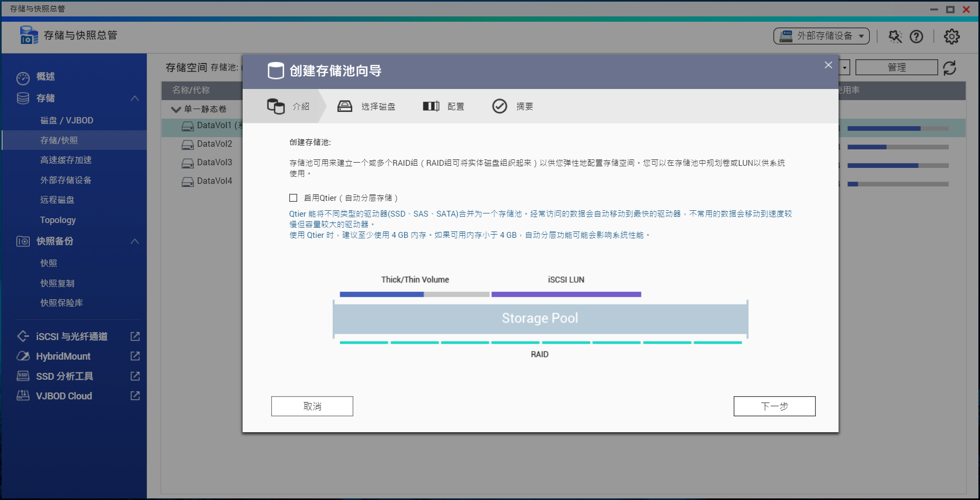Open 快照复制 sidebar item
The image size is (980, 500).
(74, 283)
